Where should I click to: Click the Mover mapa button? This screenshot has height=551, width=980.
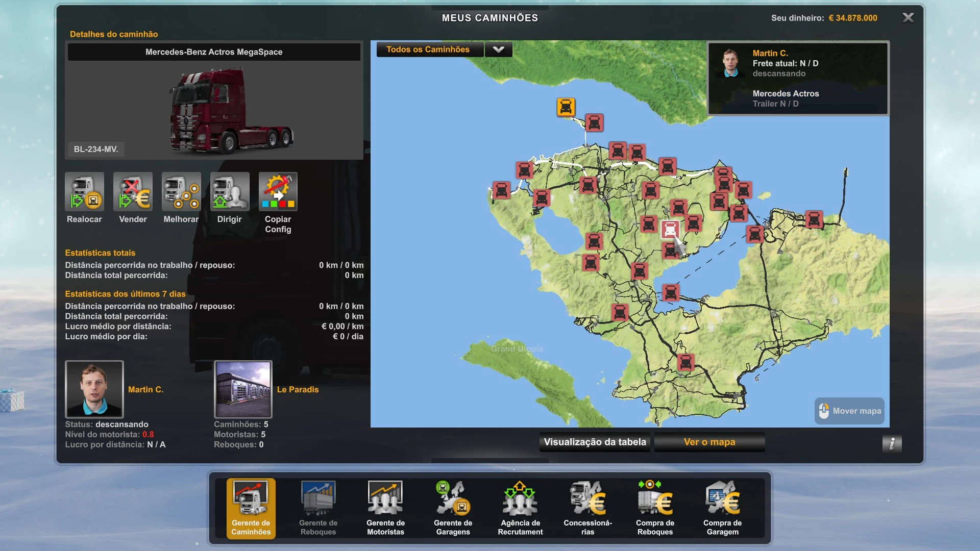[849, 411]
